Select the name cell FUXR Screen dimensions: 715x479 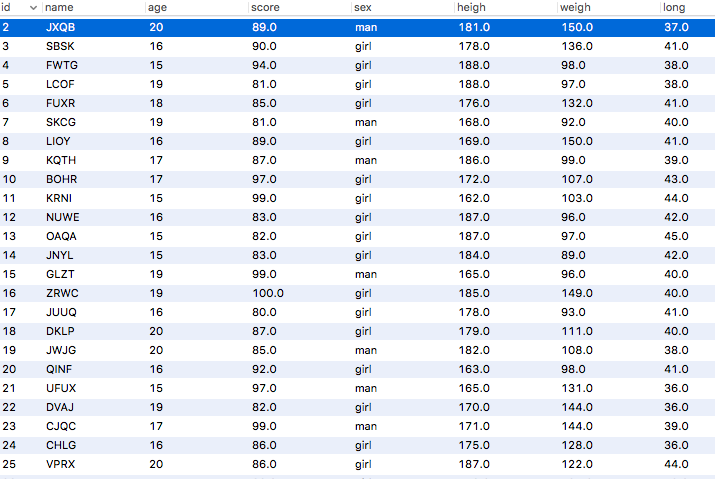tap(61, 103)
